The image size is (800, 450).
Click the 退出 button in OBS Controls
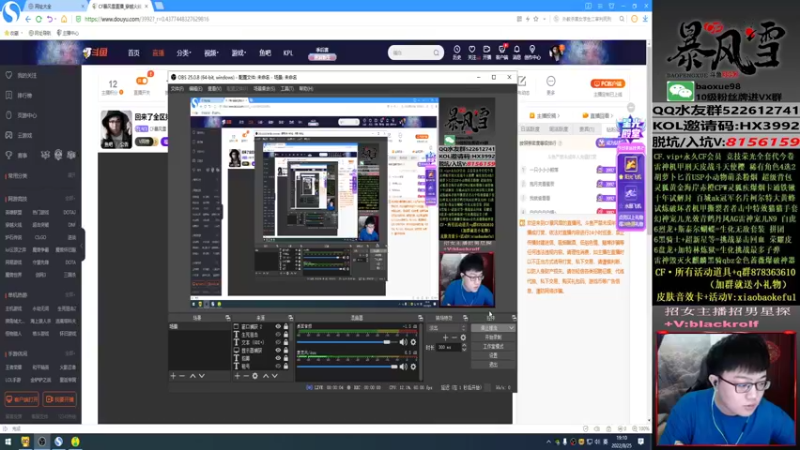click(x=493, y=365)
